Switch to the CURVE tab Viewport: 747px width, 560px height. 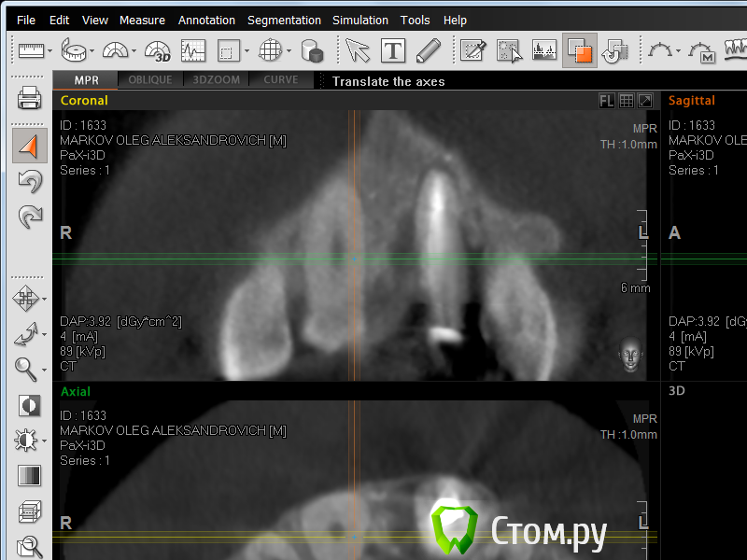(x=281, y=80)
